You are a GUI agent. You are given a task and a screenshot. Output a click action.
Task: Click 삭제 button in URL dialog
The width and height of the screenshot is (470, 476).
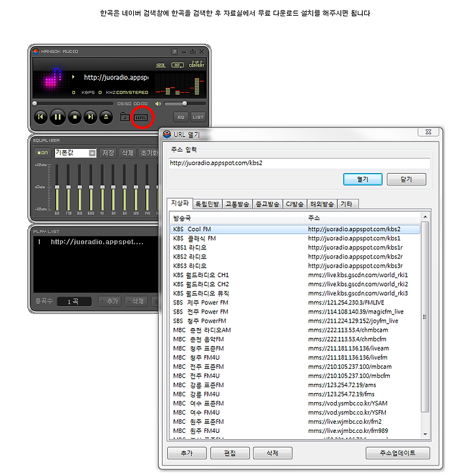(272, 453)
